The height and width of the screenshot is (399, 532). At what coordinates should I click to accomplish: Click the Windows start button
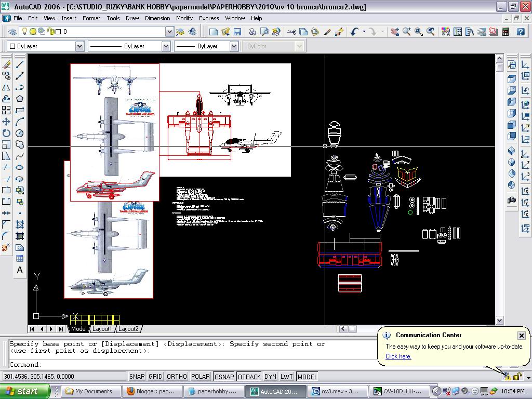pos(24,392)
